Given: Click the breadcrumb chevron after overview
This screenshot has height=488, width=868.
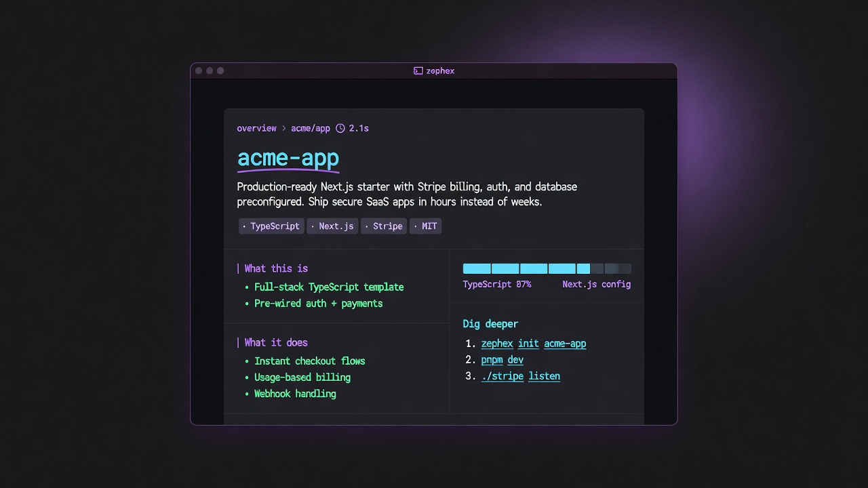Looking at the screenshot, I should [x=284, y=128].
